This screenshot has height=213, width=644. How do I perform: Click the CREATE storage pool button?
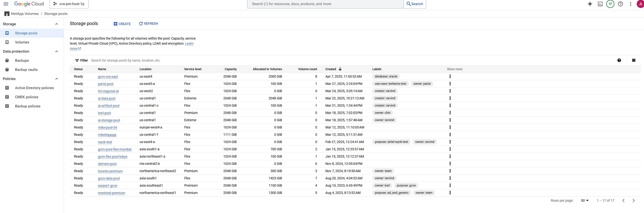pos(122,24)
